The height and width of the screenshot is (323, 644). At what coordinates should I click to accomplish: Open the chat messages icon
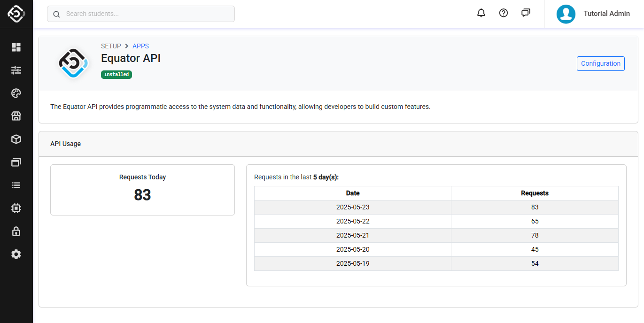(x=526, y=13)
